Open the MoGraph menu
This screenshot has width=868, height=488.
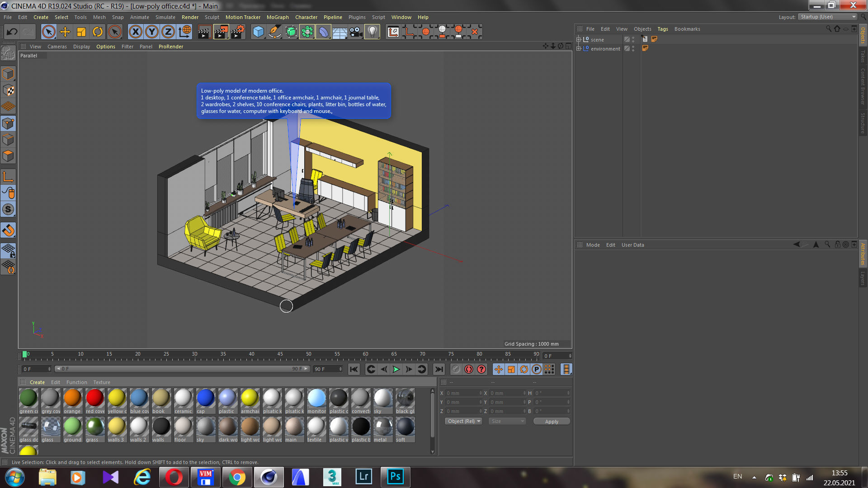click(278, 17)
